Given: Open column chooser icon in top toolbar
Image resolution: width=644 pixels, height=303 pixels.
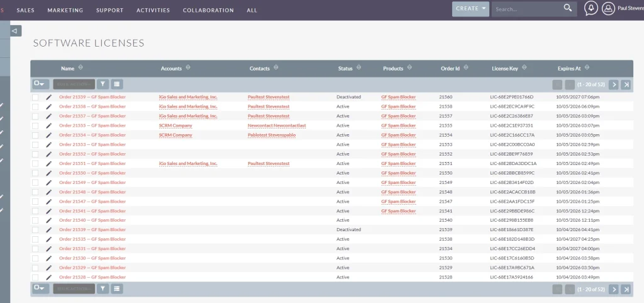Looking at the screenshot, I should tap(117, 84).
